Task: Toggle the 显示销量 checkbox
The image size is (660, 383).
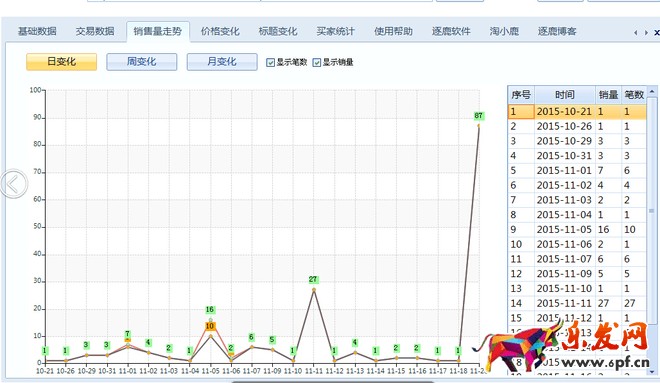Action: point(317,63)
